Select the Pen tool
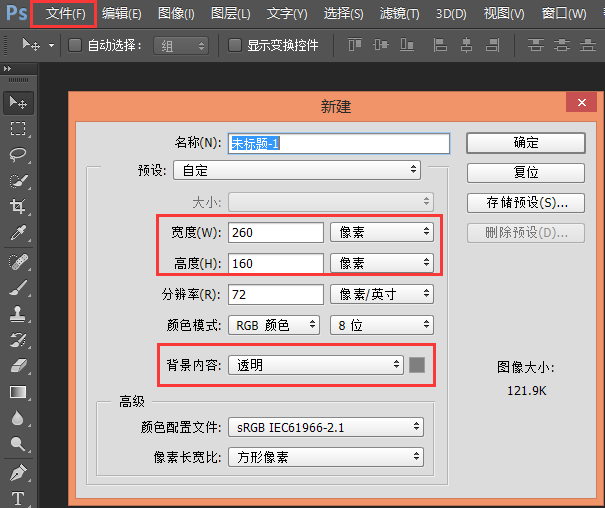The width and height of the screenshot is (605, 508). (x=18, y=473)
